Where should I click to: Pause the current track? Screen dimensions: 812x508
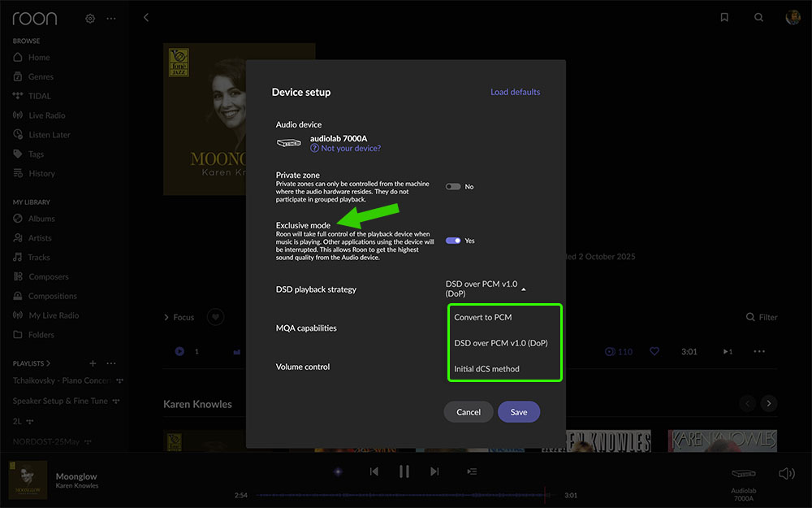(x=404, y=471)
